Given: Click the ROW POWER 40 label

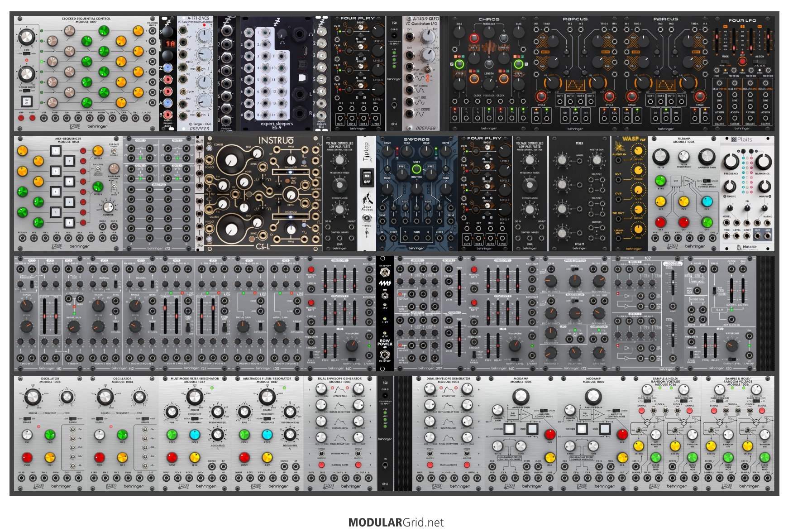Looking at the screenshot, I should tap(385, 344).
